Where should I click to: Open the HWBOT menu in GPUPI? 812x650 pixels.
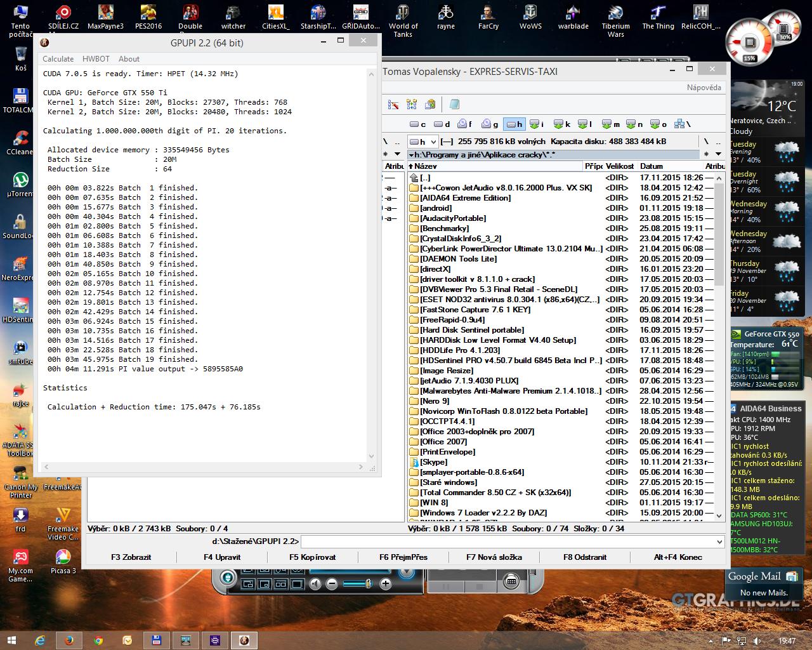click(x=96, y=58)
